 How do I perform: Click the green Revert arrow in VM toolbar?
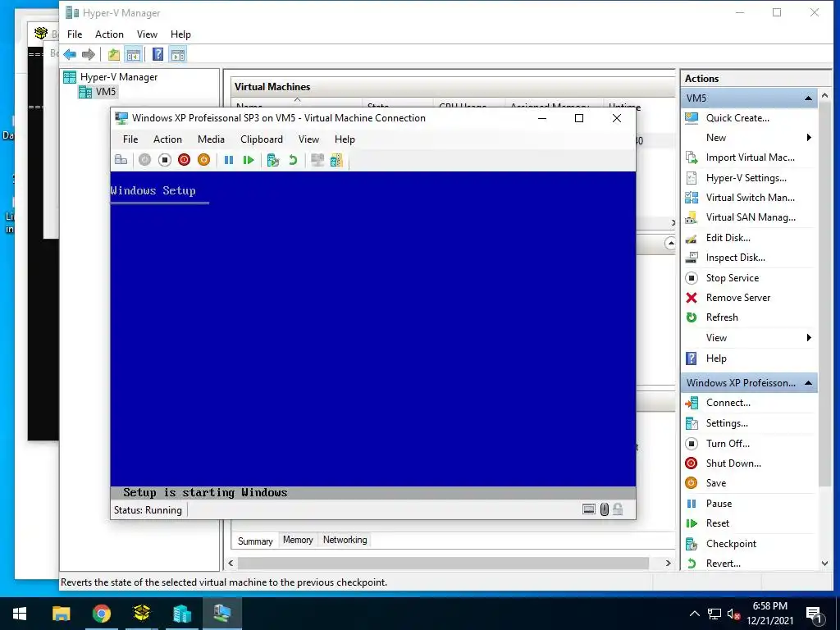293,160
